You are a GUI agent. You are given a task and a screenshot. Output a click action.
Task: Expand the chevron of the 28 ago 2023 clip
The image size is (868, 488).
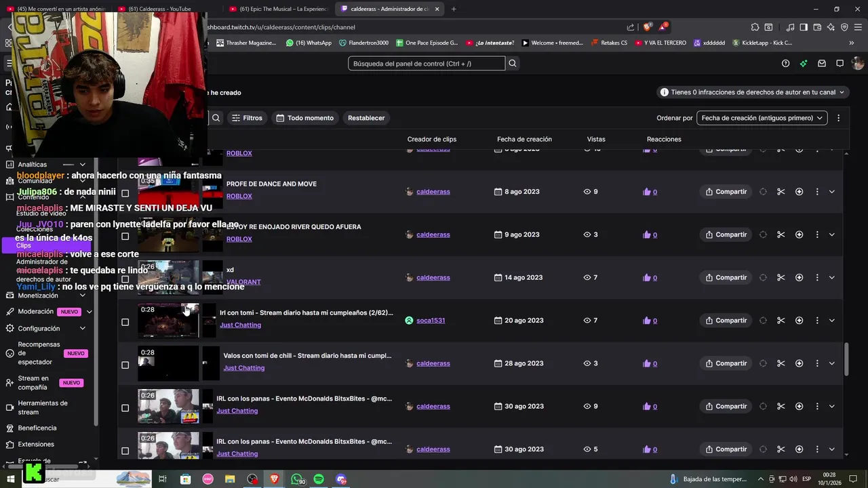[832, 363]
